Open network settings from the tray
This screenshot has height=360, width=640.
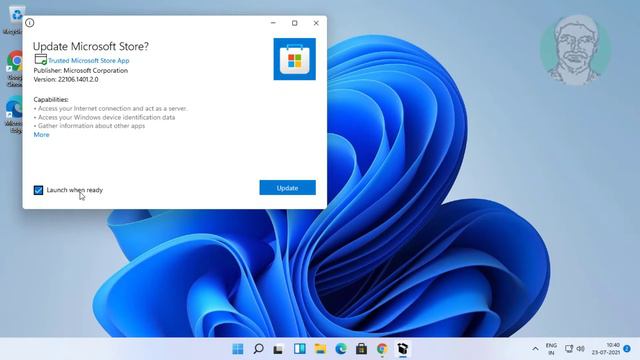(569, 349)
